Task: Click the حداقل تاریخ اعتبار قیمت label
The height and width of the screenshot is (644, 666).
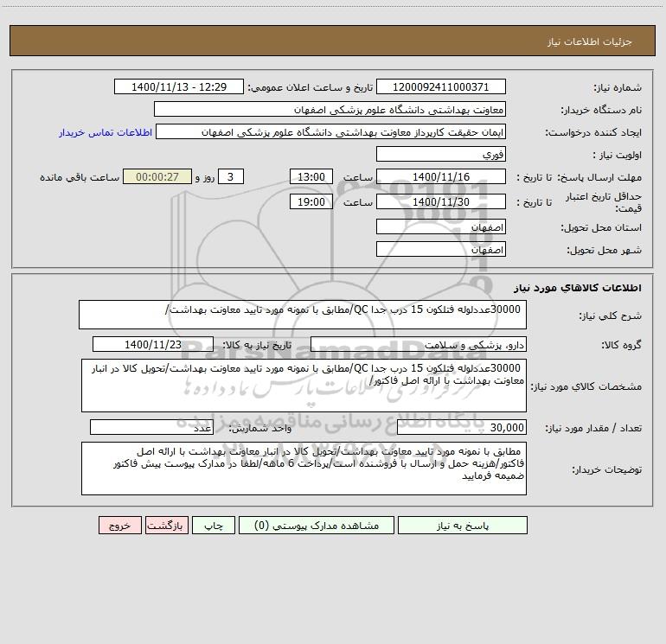Action: [604, 202]
